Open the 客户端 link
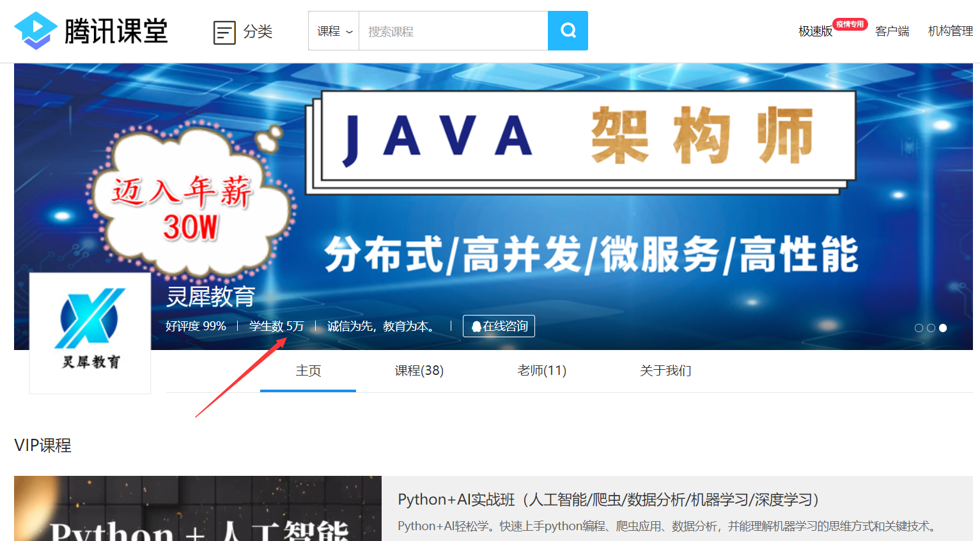The image size is (980, 541). (892, 31)
